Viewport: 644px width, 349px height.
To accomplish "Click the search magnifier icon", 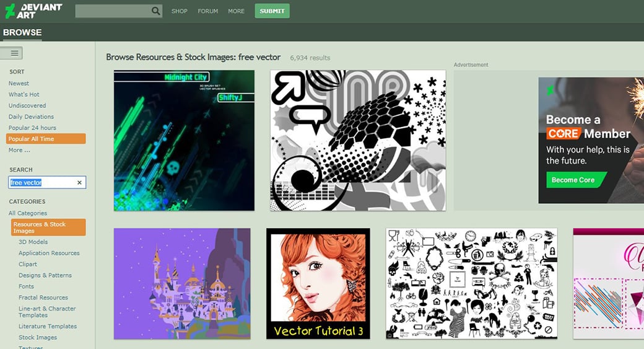I will (x=155, y=11).
